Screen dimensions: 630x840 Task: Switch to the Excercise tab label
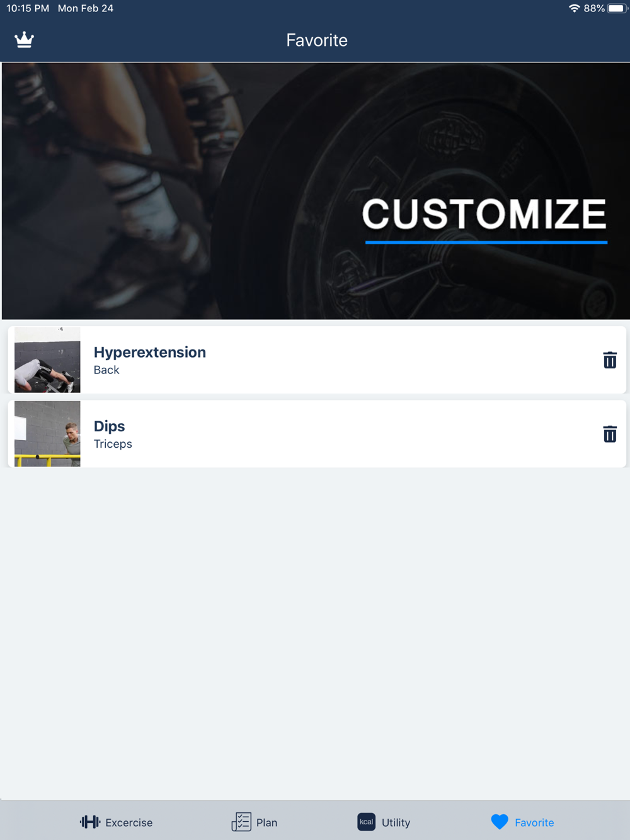129,822
